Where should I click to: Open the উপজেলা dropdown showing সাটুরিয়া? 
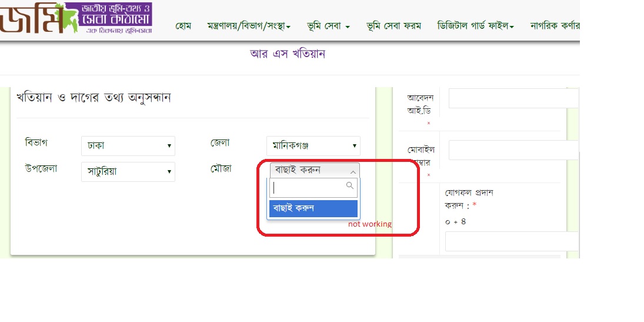[128, 172]
